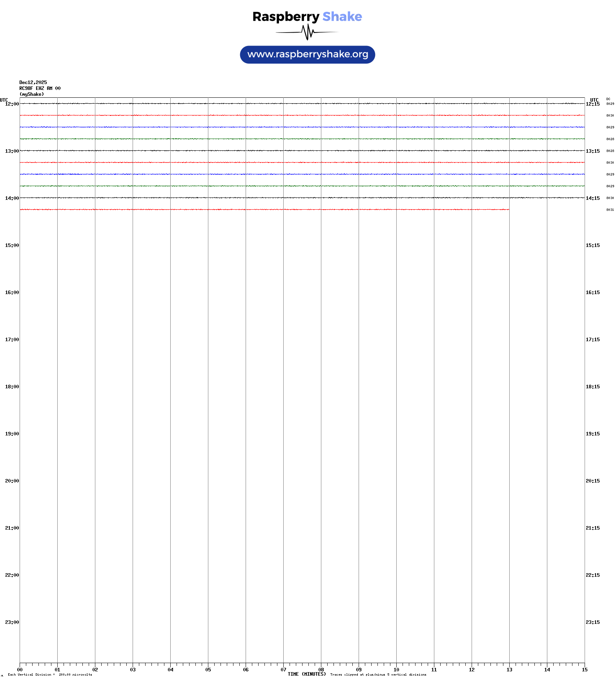Click the TIME (MINUTES) axis title
The image size is (616, 680).
(x=306, y=674)
